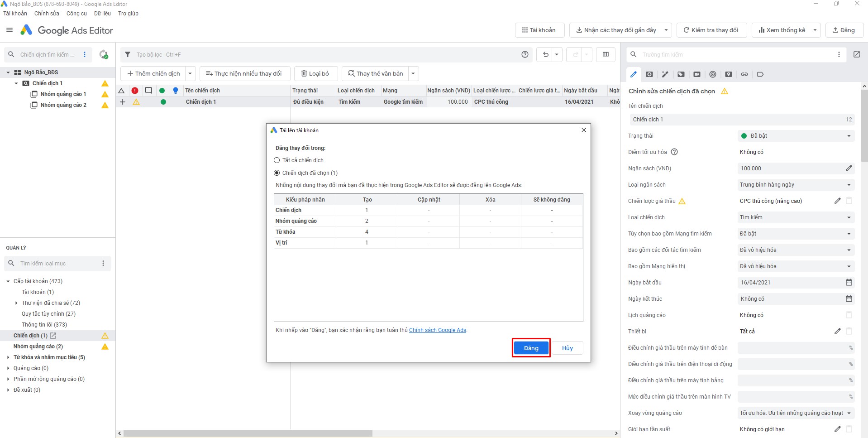Select the 'Tất cả chiến dịch' radio option

pyautogui.click(x=277, y=160)
